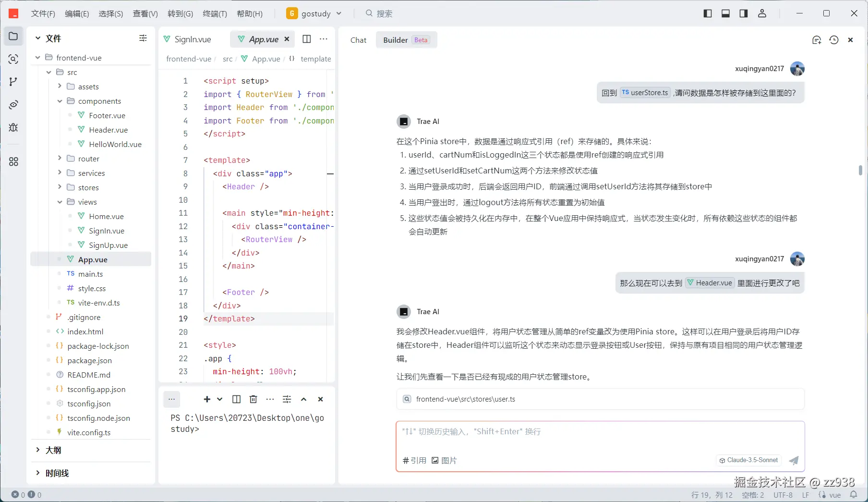The image size is (868, 502).
Task: Open the source control icon
Action: (x=13, y=82)
